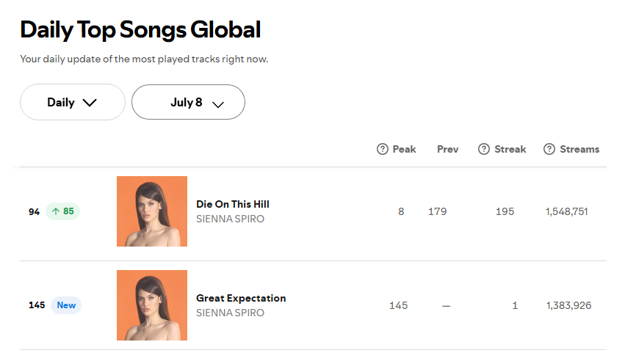This screenshot has width=636, height=364.
Task: Click the Prev column header
Action: click(448, 149)
